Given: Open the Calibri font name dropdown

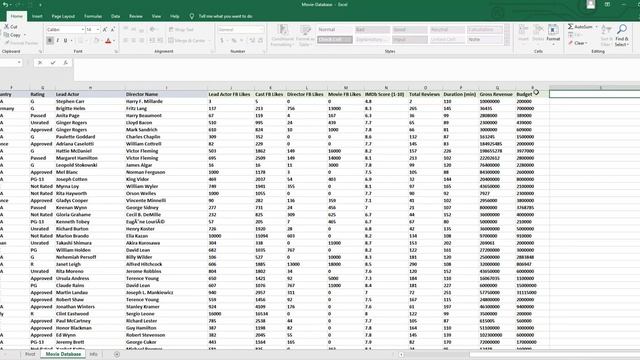Looking at the screenshot, I should 82,30.
